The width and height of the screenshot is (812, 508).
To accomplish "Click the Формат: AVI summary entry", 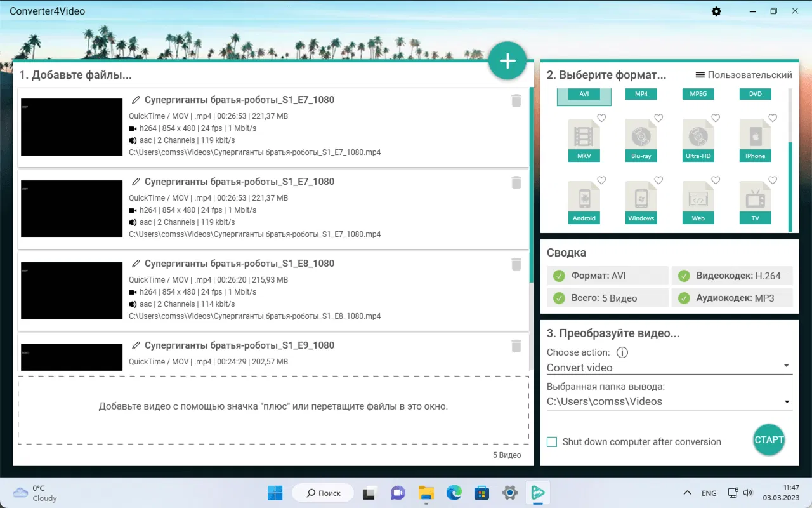I will click(x=608, y=276).
